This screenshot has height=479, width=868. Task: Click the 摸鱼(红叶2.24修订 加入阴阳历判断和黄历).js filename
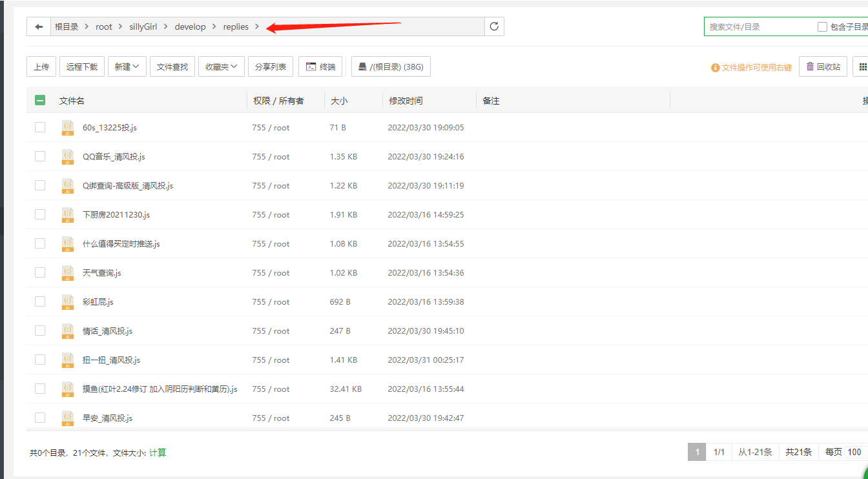coord(160,389)
